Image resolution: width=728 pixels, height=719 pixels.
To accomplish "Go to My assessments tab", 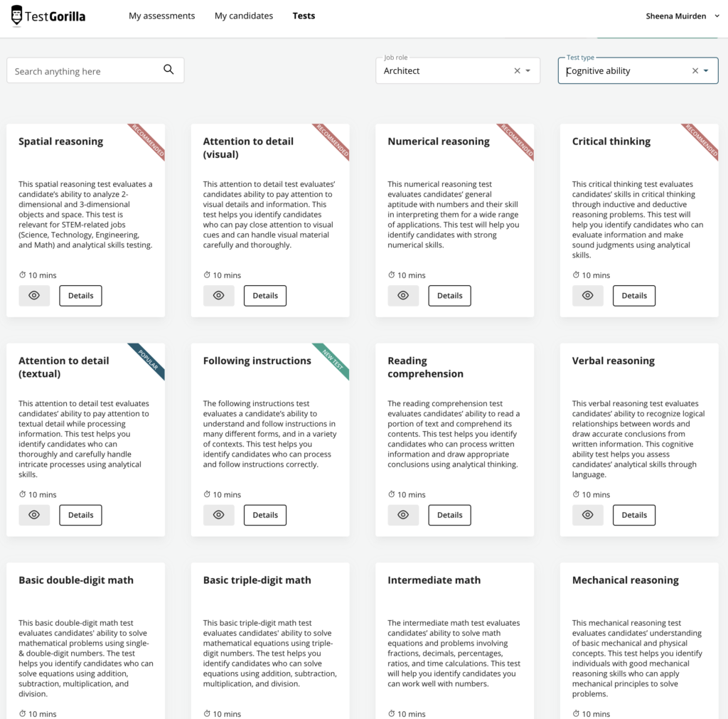I will [x=161, y=16].
